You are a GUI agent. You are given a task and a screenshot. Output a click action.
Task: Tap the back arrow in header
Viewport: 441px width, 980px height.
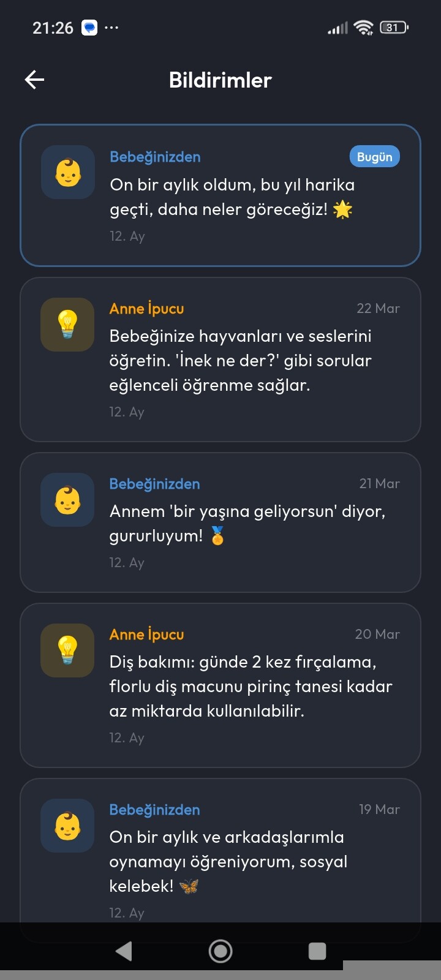[35, 80]
